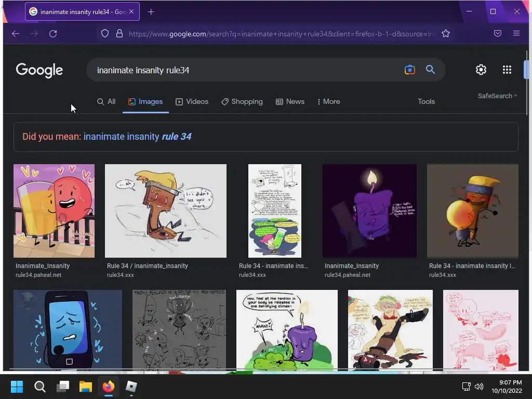Image resolution: width=532 pixels, height=399 pixels.
Task: Close the current Google search tab
Action: 131,11
